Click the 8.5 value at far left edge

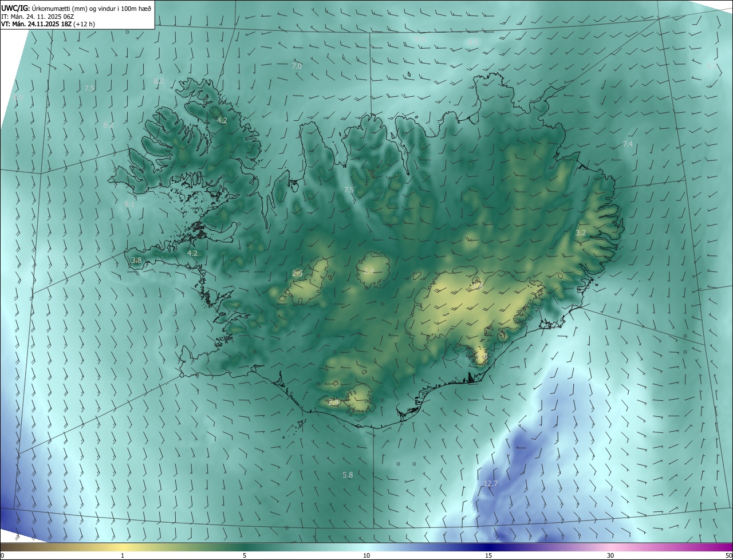[18, 98]
